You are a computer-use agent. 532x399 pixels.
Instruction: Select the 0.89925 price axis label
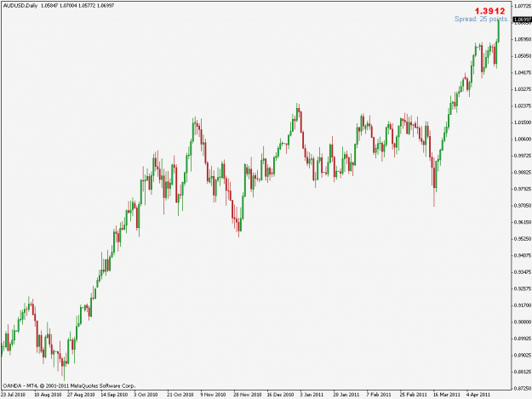click(x=523, y=339)
